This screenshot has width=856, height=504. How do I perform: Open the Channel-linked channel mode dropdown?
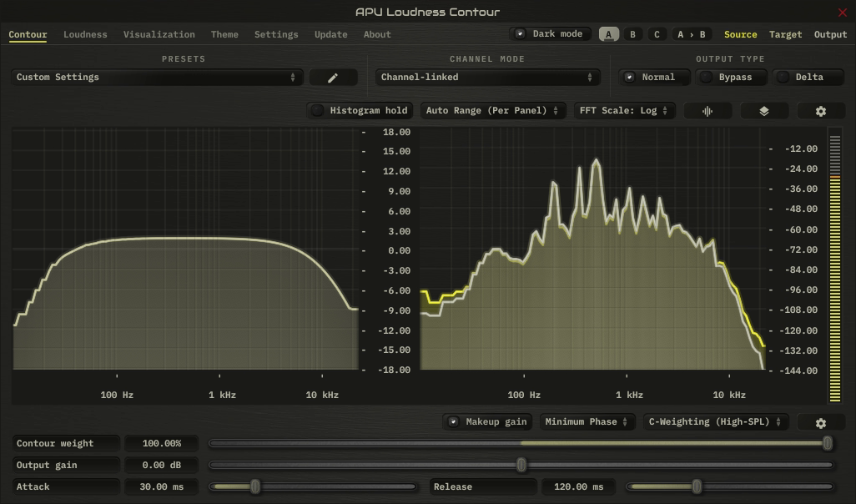point(487,78)
